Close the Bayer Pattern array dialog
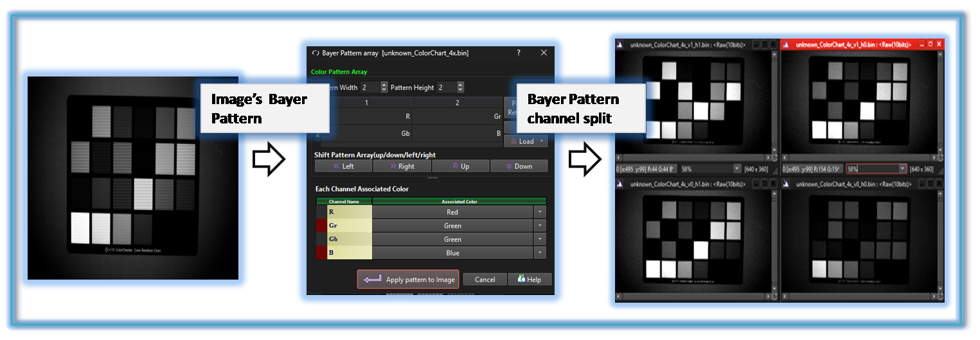 click(544, 53)
